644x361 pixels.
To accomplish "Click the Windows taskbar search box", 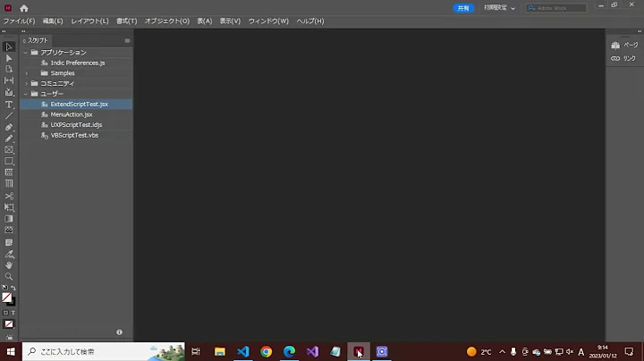I will (104, 351).
